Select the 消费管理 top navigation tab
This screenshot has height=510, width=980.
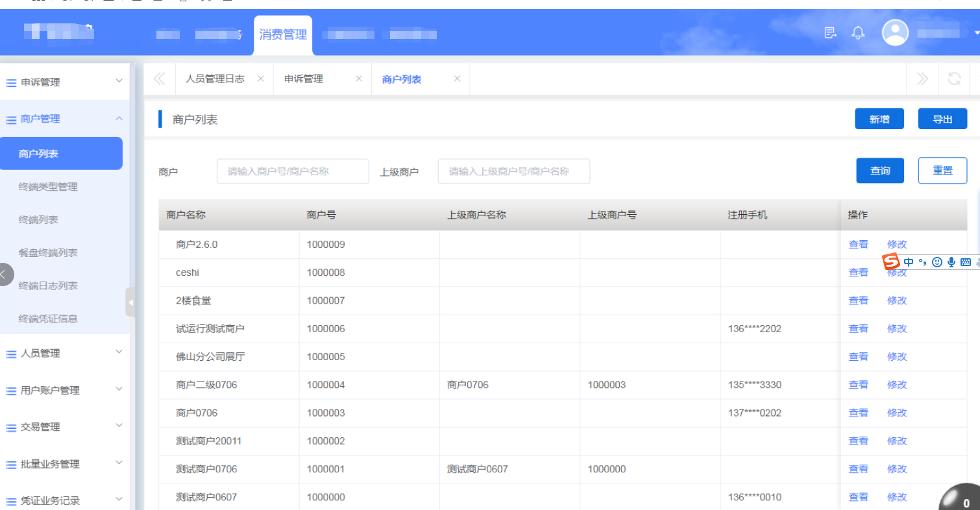(283, 35)
